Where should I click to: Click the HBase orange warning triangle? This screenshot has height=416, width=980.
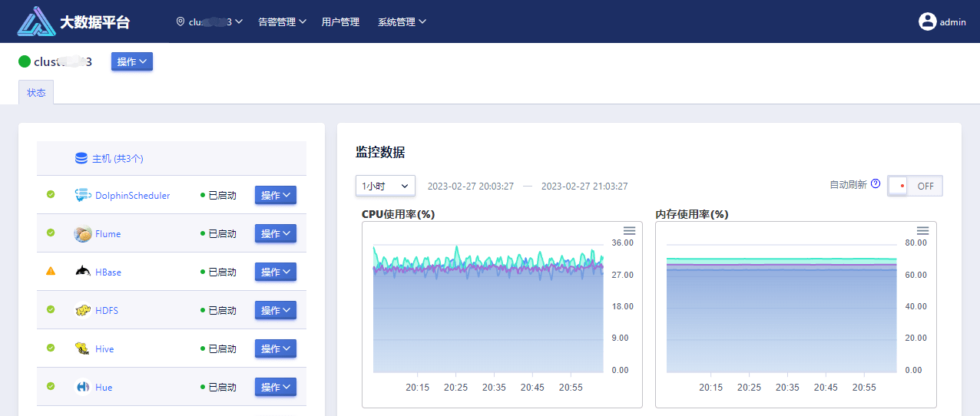pos(51,271)
